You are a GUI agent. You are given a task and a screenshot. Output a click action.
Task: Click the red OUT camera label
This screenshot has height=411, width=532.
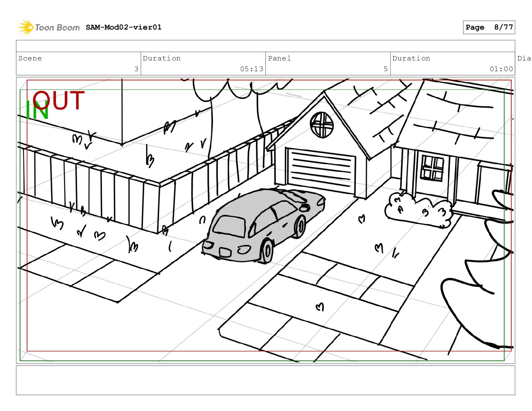[59, 100]
